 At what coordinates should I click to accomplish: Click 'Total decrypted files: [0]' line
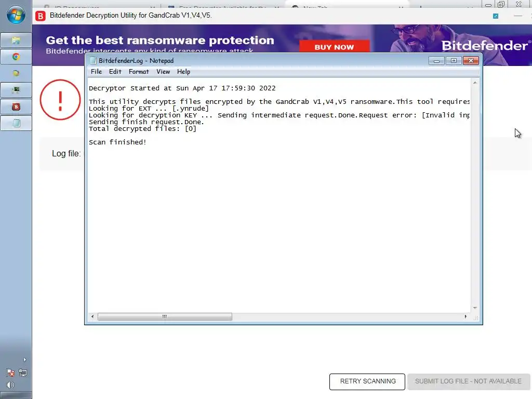142,129
